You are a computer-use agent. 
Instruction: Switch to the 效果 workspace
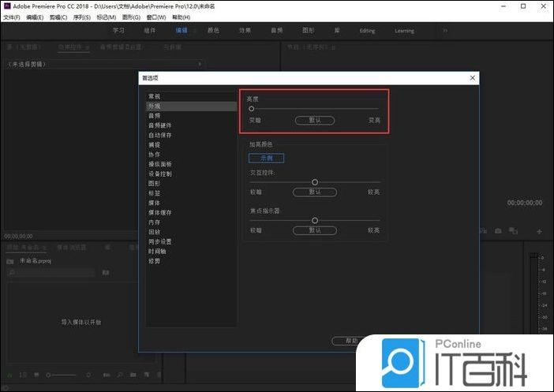pos(245,31)
